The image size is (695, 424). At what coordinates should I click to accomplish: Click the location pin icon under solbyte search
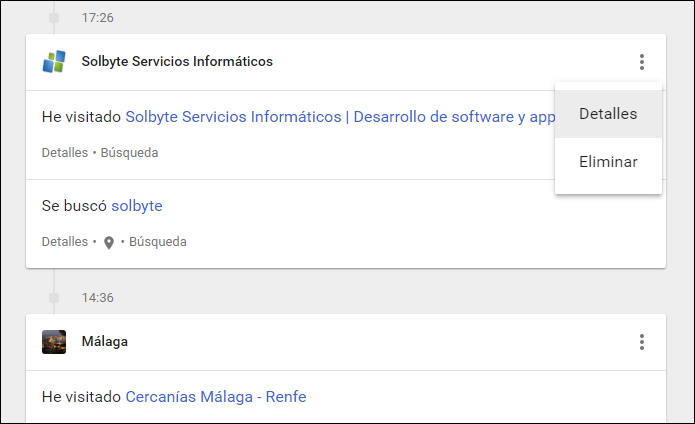tap(109, 242)
